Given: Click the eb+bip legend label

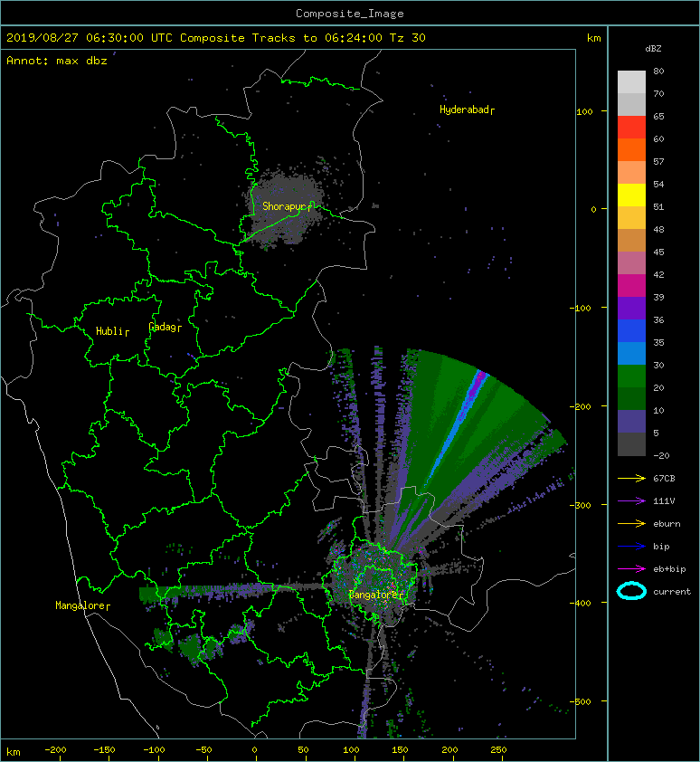Looking at the screenshot, I should tap(669, 569).
